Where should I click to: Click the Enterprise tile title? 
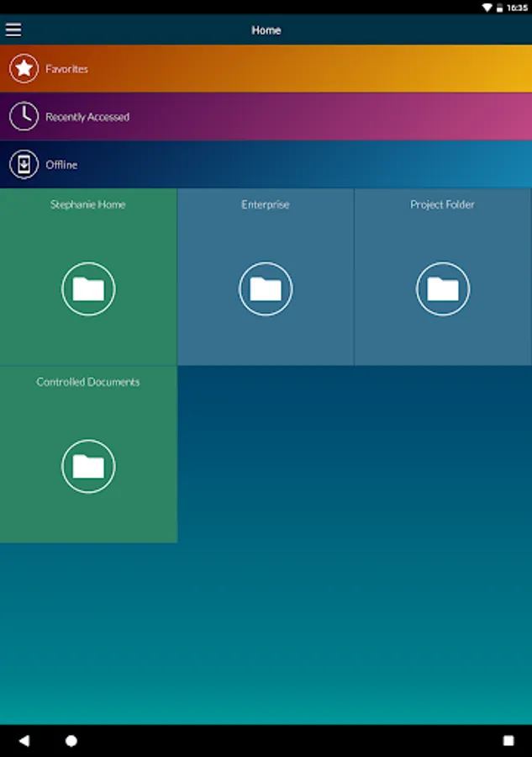click(266, 204)
